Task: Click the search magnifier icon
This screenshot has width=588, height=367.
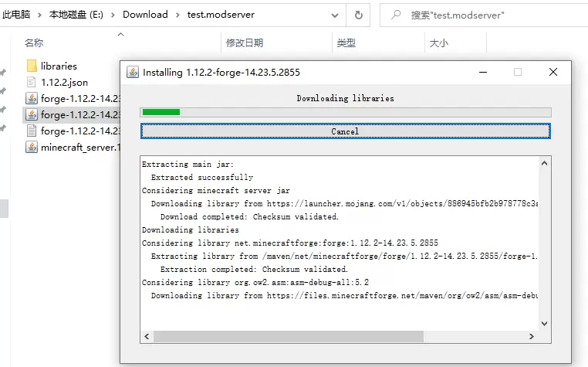Action: (x=396, y=15)
